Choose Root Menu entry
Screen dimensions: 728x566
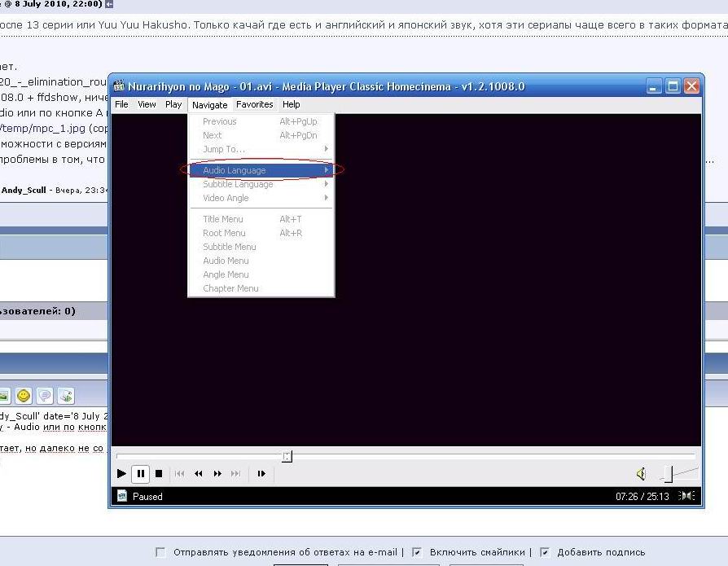261,233
